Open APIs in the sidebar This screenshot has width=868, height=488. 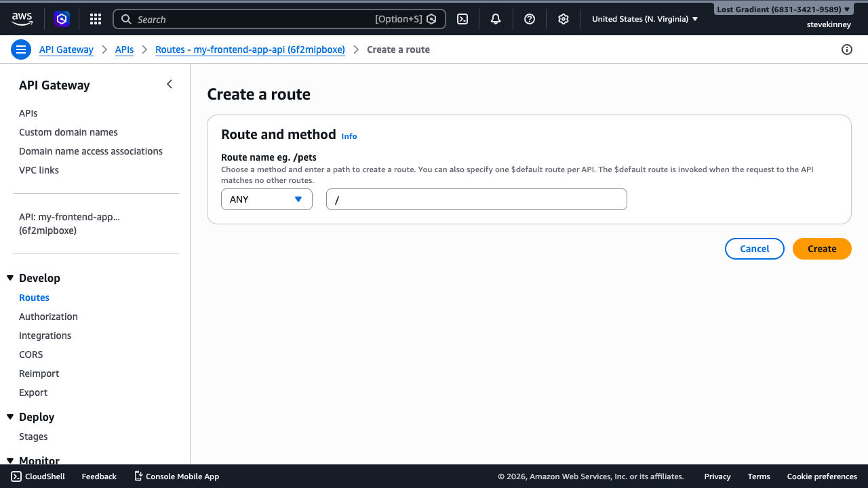click(28, 113)
